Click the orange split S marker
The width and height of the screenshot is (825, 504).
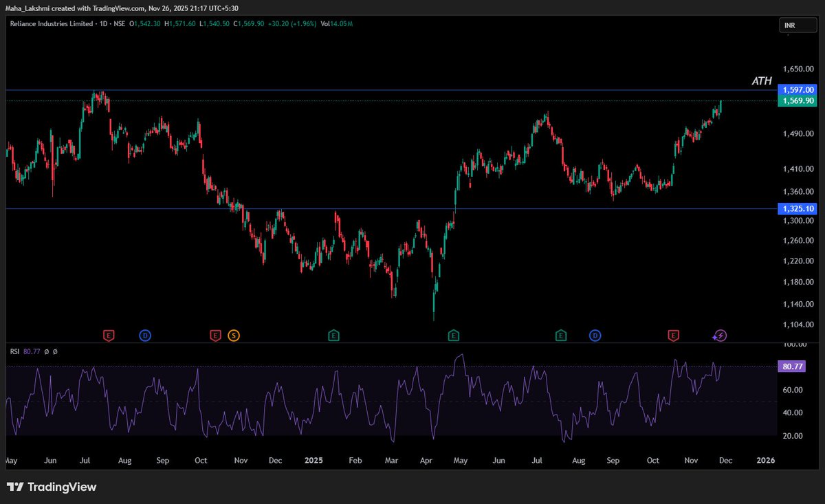point(234,336)
